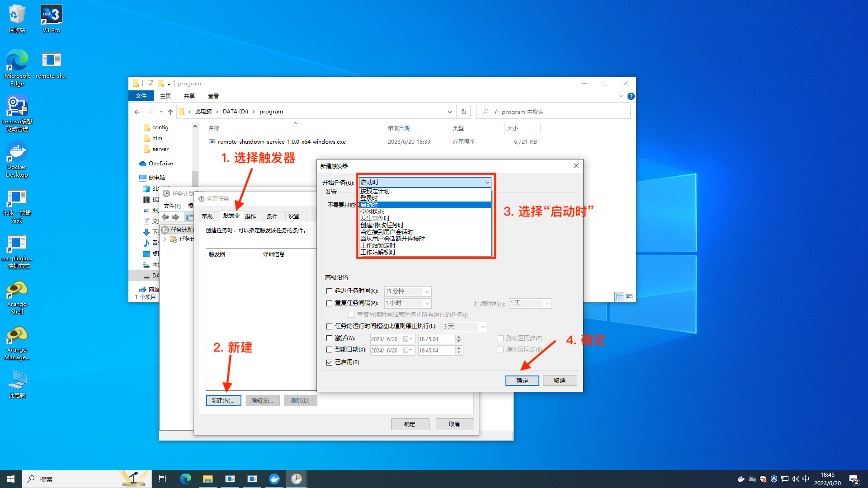The width and height of the screenshot is (868, 488).
Task: Open the Arango Manage... desktop icon
Action: click(x=17, y=343)
